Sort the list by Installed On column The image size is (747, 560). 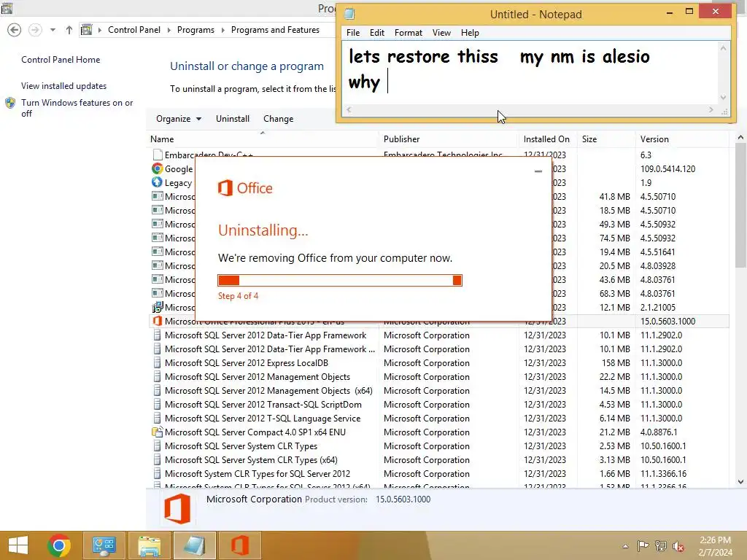pyautogui.click(x=546, y=139)
